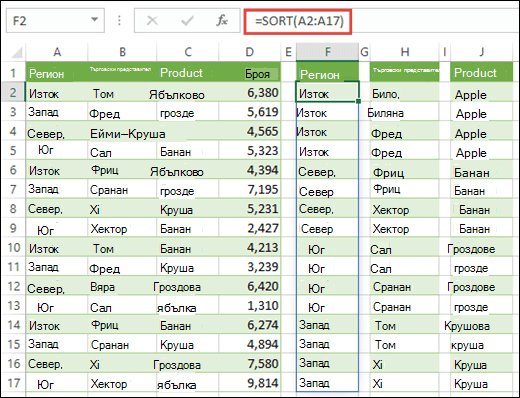This screenshot has width=520, height=398.
Task: Click the Cancel (X) formula bar icon
Action: tap(152, 21)
